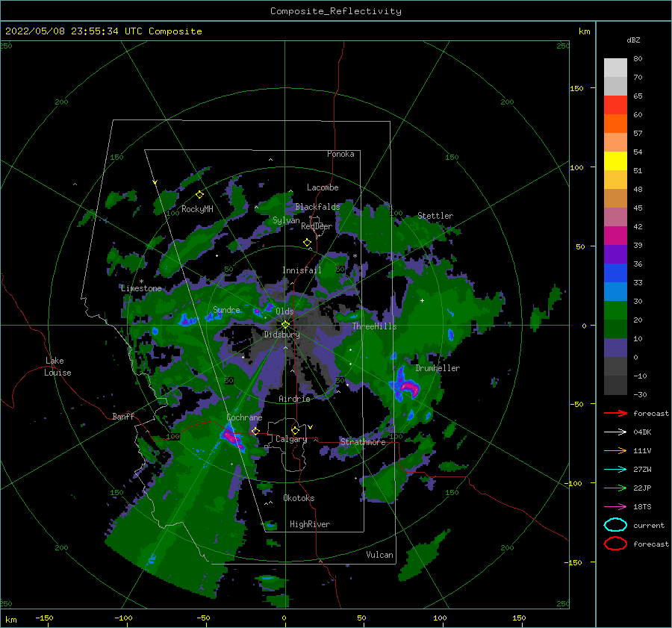
Task: Click the Sundre city label
Action: 227,310
